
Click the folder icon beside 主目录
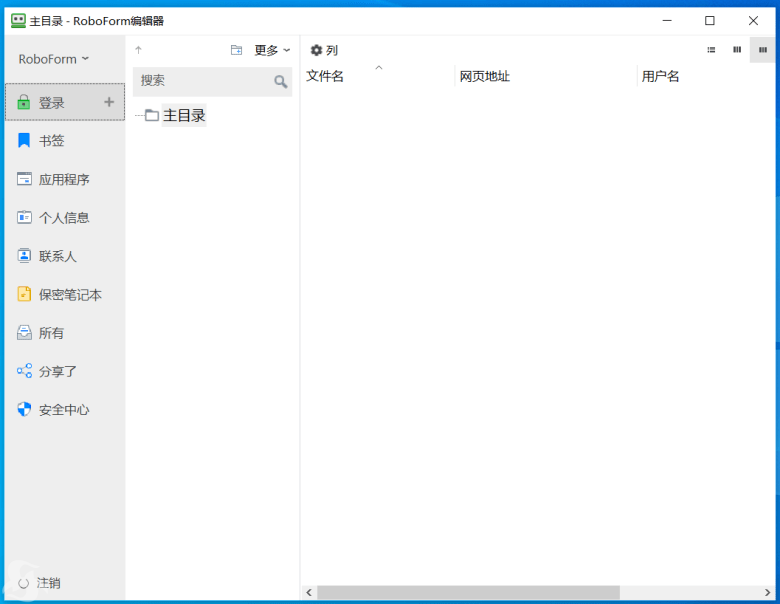[152, 115]
